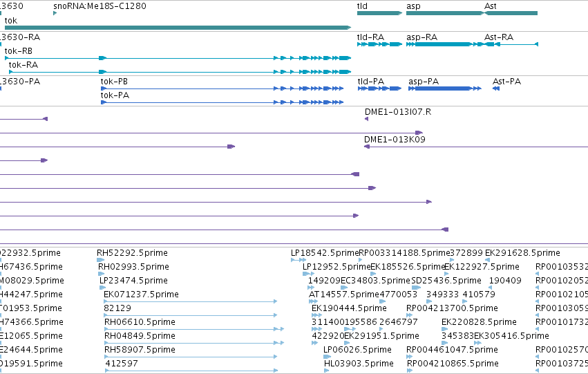The image size is (588, 374).
Task: Select the EK220828.5prime EST
Action: click(x=444, y=329)
